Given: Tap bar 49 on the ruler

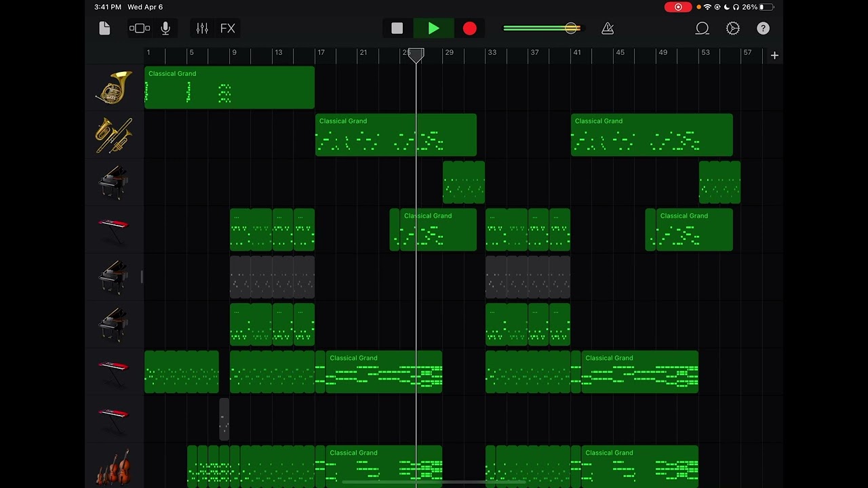Looking at the screenshot, I should (663, 52).
